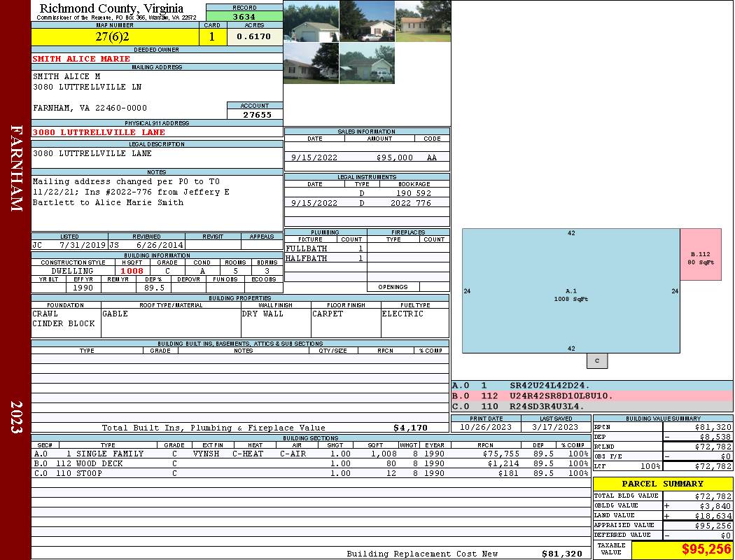Open the photo with silver SUV parked
The image size is (735, 560).
click(x=367, y=63)
